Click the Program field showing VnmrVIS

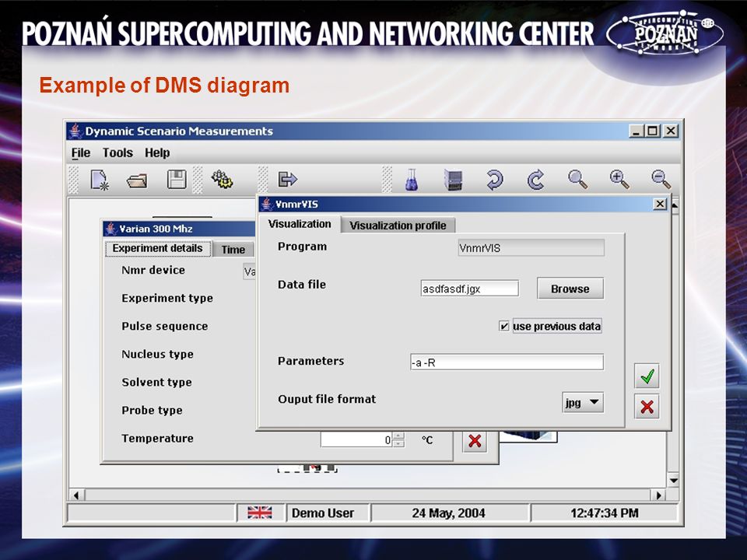pos(531,248)
